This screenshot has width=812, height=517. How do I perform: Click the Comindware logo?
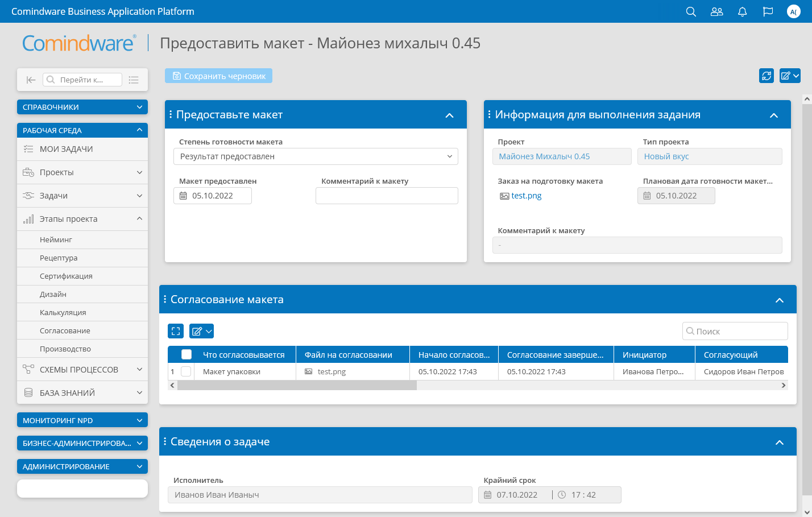(x=79, y=43)
